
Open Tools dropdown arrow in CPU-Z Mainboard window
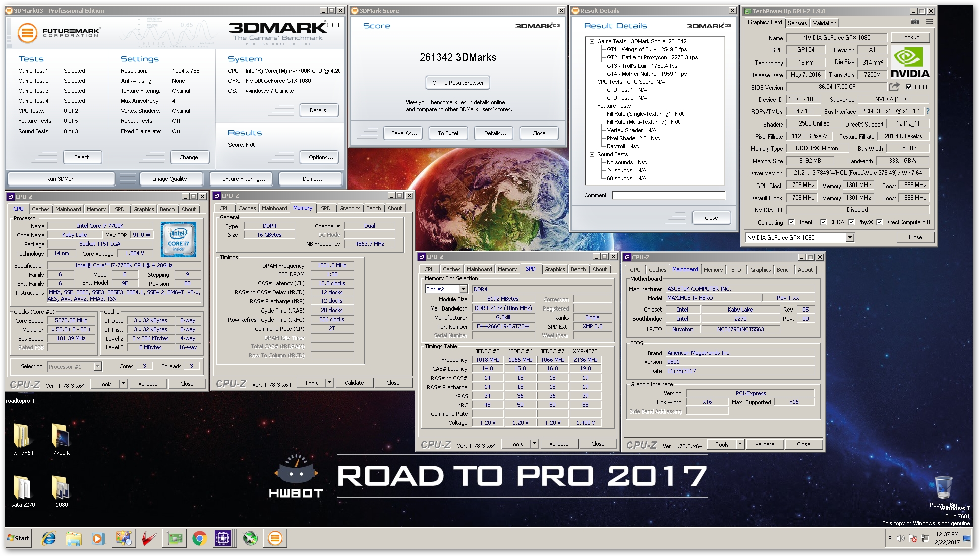point(740,444)
